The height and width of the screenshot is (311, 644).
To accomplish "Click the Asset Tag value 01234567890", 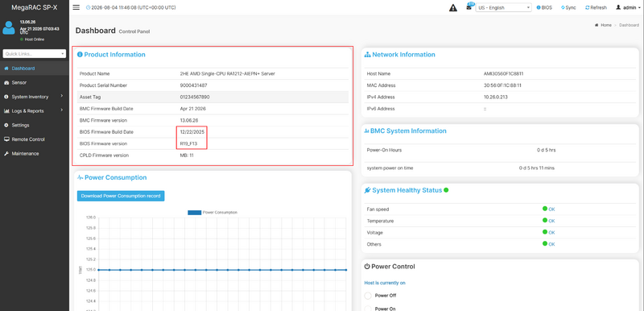I will pos(194,97).
